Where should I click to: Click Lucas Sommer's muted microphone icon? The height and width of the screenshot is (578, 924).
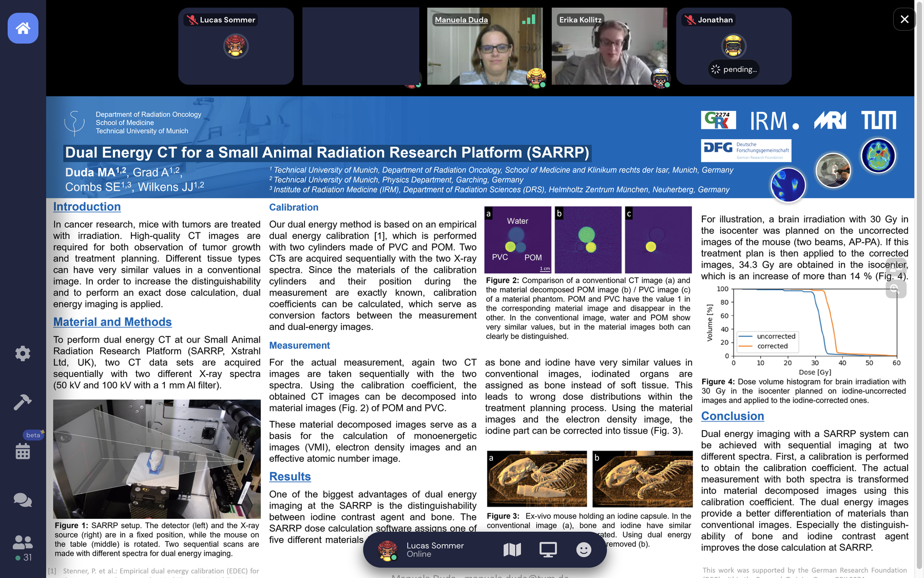(192, 20)
